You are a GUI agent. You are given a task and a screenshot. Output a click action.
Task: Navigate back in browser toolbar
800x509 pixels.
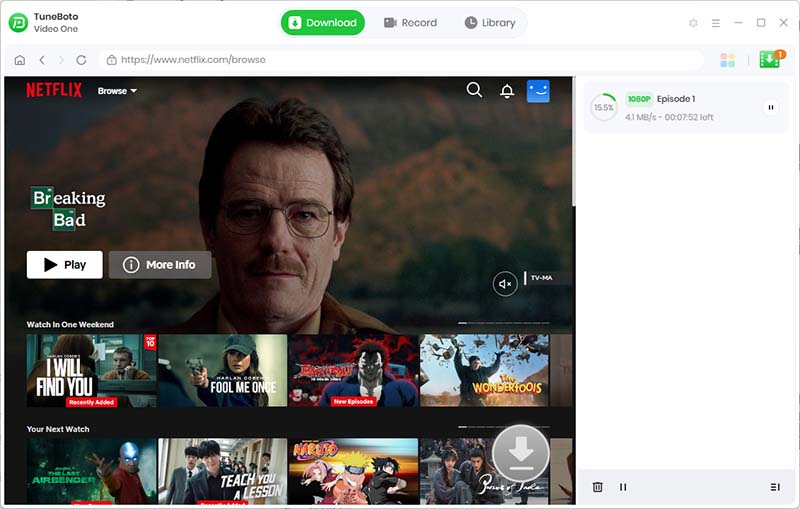point(42,60)
